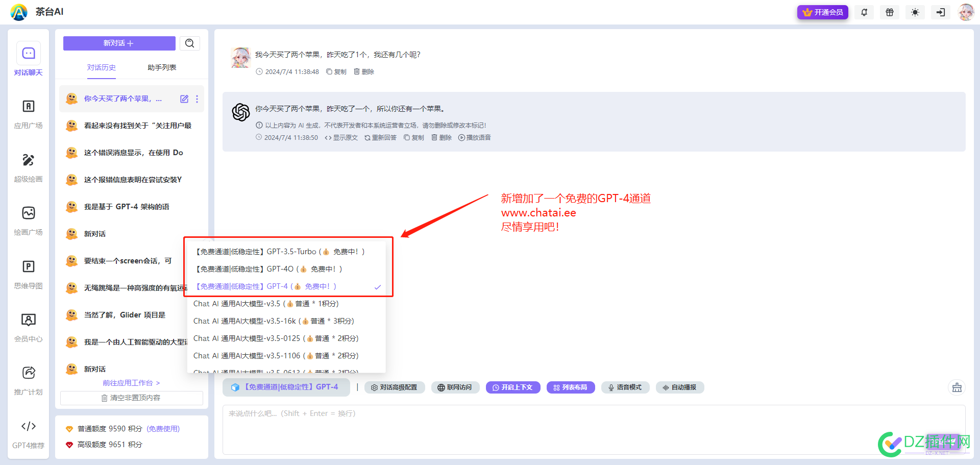
Task: Switch to 助手列表 tab
Action: pos(162,67)
